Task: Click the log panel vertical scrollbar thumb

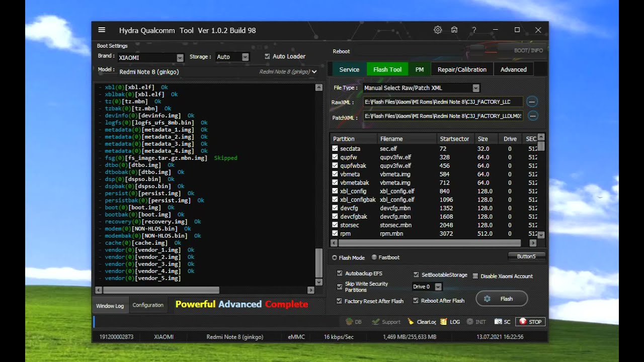Action: click(318, 262)
